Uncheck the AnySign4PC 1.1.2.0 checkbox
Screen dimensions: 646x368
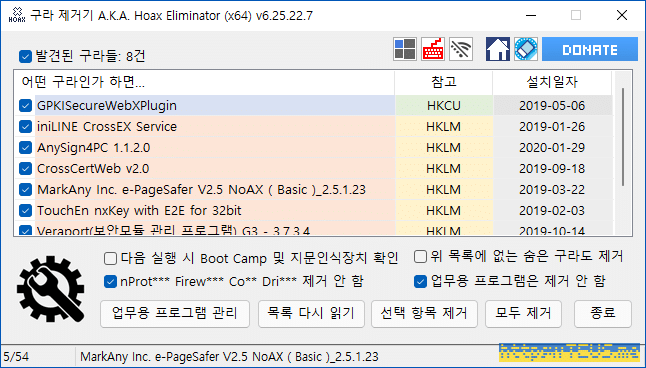pos(26,148)
